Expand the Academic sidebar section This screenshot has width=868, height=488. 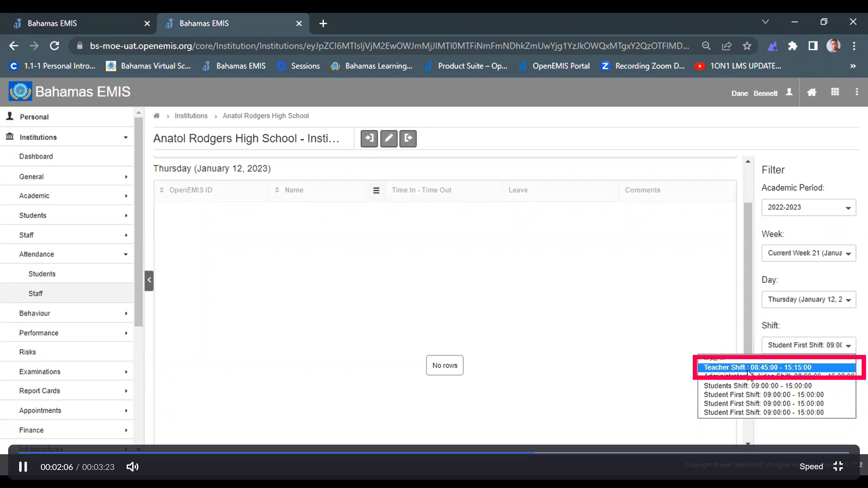(67, 196)
